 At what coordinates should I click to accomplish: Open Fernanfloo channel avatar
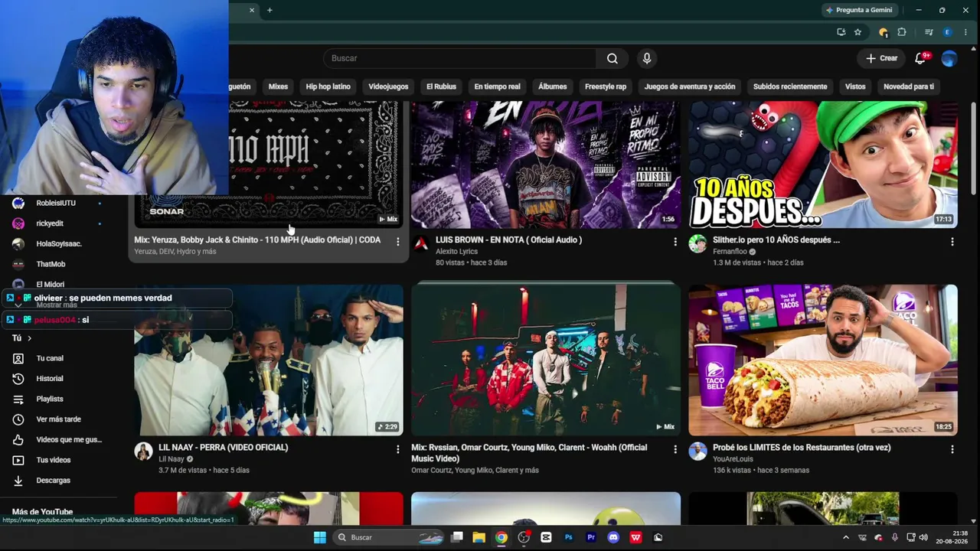(x=697, y=244)
